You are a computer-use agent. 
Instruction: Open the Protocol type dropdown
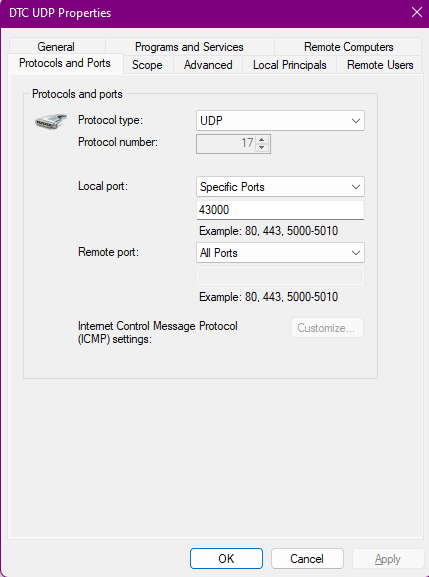tap(280, 120)
